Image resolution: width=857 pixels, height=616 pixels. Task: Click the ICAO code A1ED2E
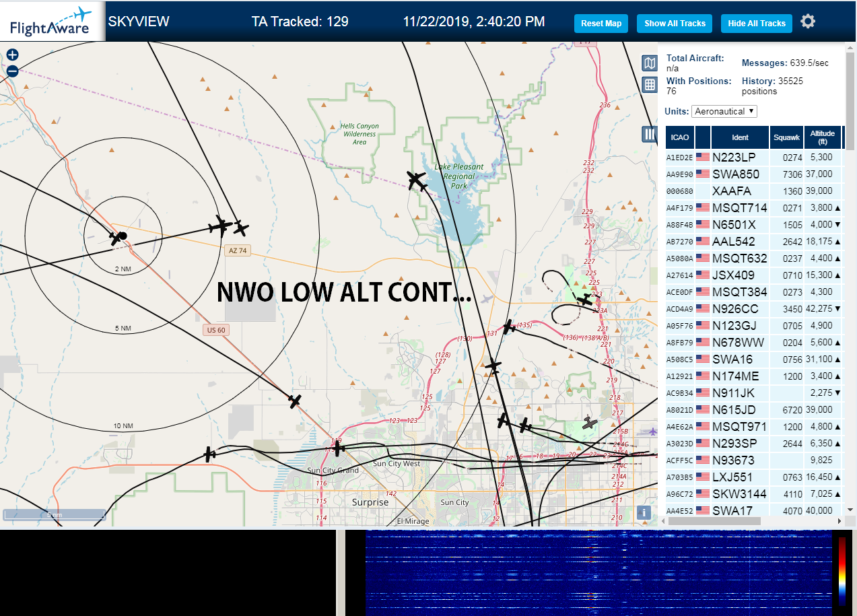(x=679, y=158)
